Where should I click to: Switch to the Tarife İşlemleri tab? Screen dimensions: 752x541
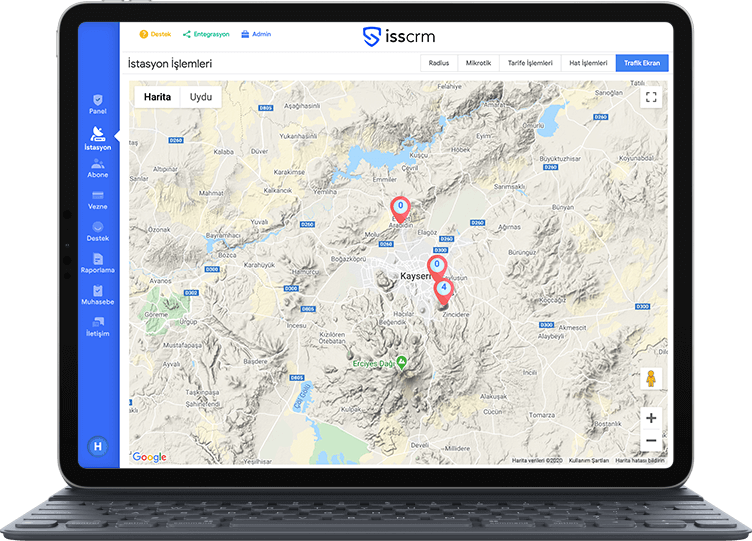pos(530,63)
